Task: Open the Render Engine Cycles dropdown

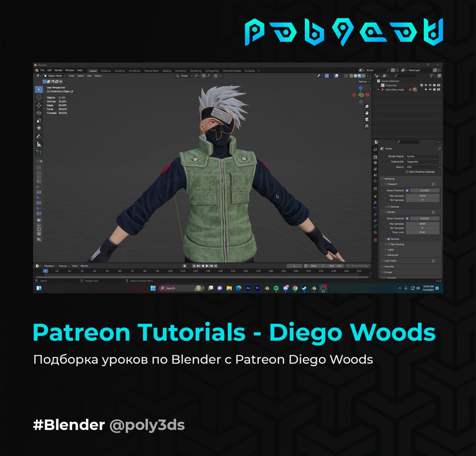Action: pos(423,156)
